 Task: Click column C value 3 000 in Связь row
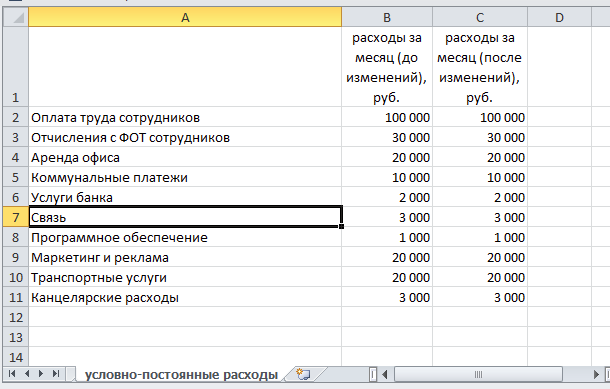point(480,217)
